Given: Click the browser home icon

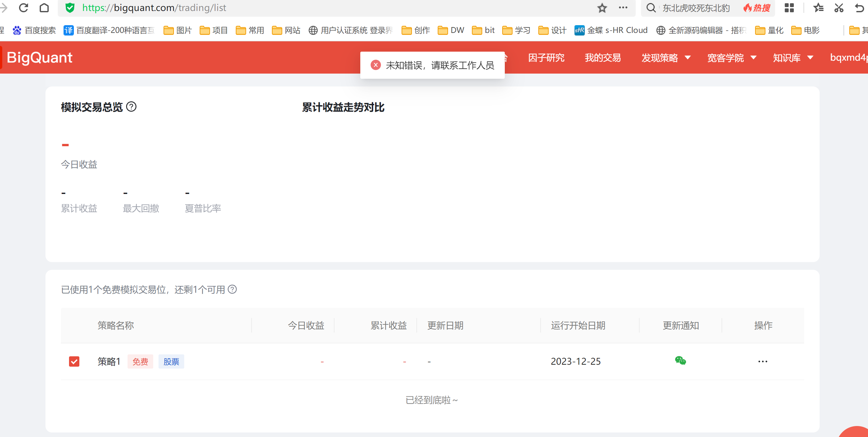Looking at the screenshot, I should [44, 7].
